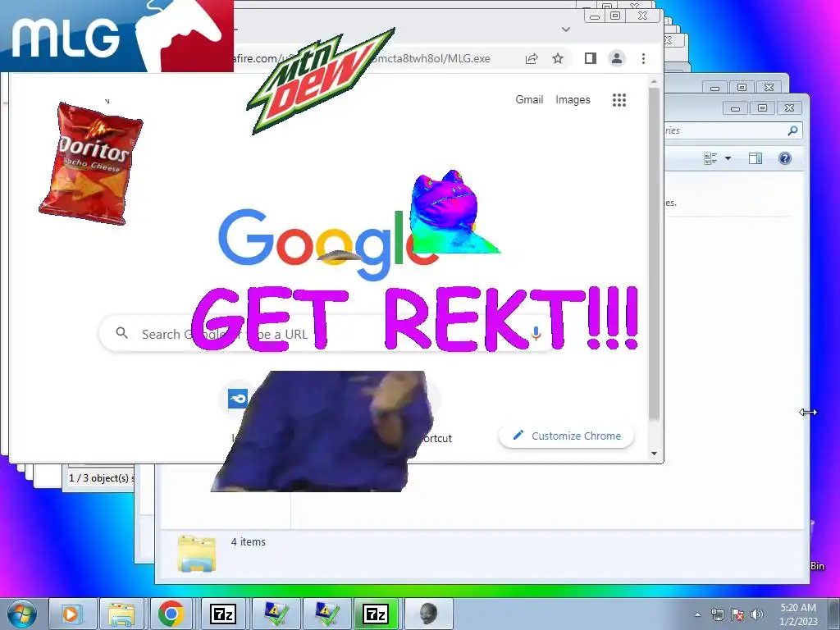Bookmark this page with the star icon
The width and height of the screenshot is (840, 630).
coord(558,58)
